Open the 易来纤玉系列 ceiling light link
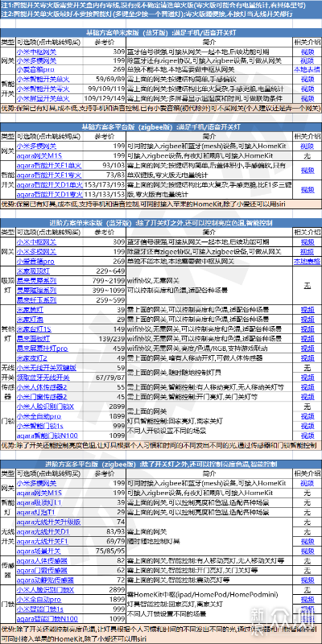This screenshot has height=644, width=322. [36, 299]
